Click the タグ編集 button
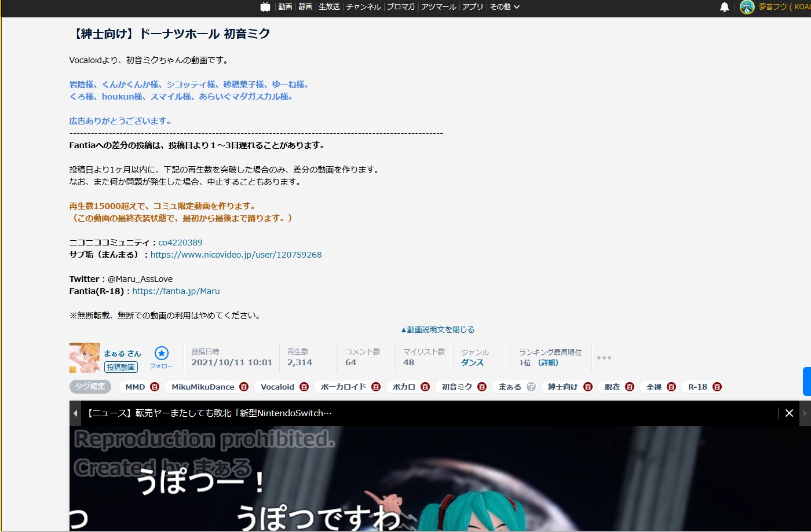The width and height of the screenshot is (811, 532). (90, 387)
